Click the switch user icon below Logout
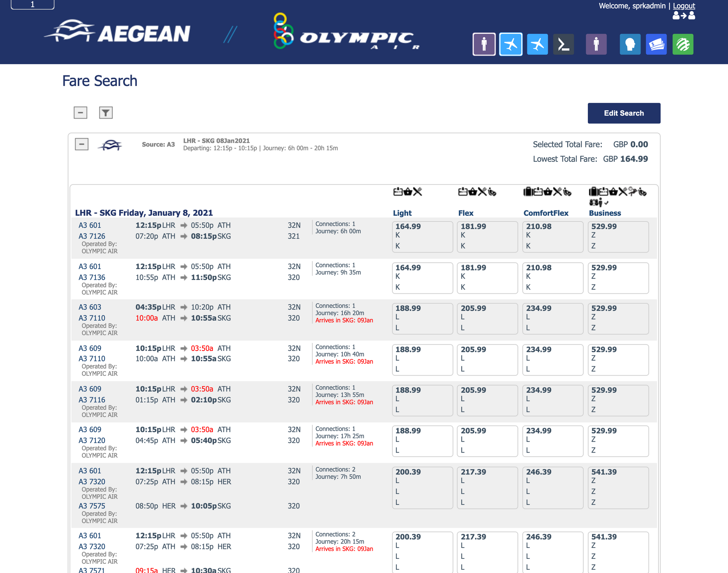This screenshot has height=573, width=728. click(x=684, y=16)
